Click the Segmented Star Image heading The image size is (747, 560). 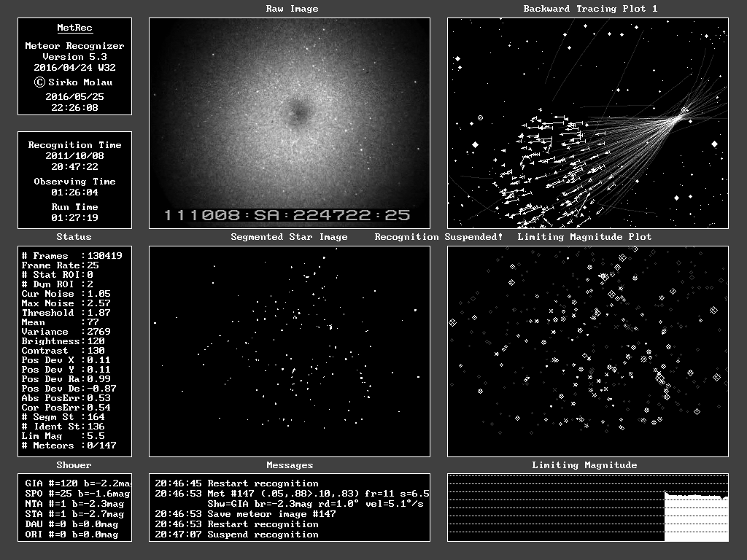289,237
